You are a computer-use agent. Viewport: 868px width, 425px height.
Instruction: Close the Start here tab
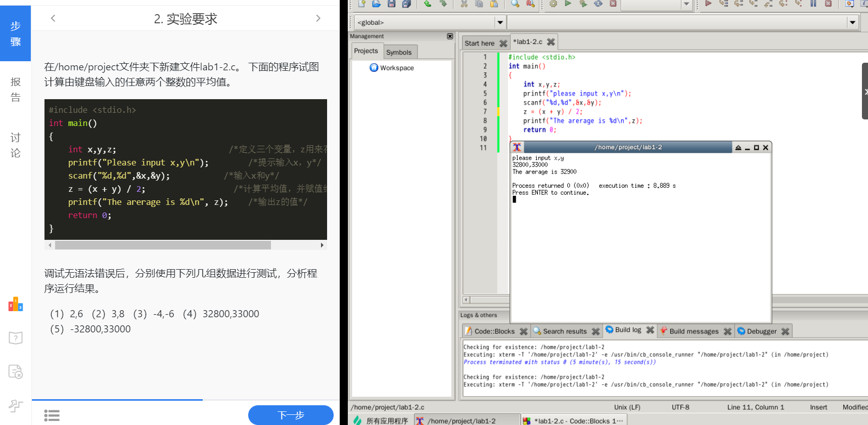tap(503, 44)
